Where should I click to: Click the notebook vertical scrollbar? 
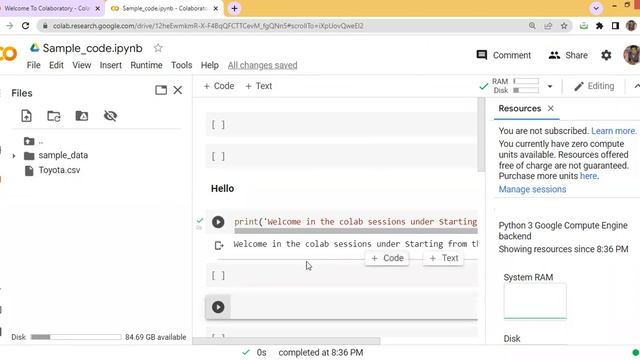(481, 135)
